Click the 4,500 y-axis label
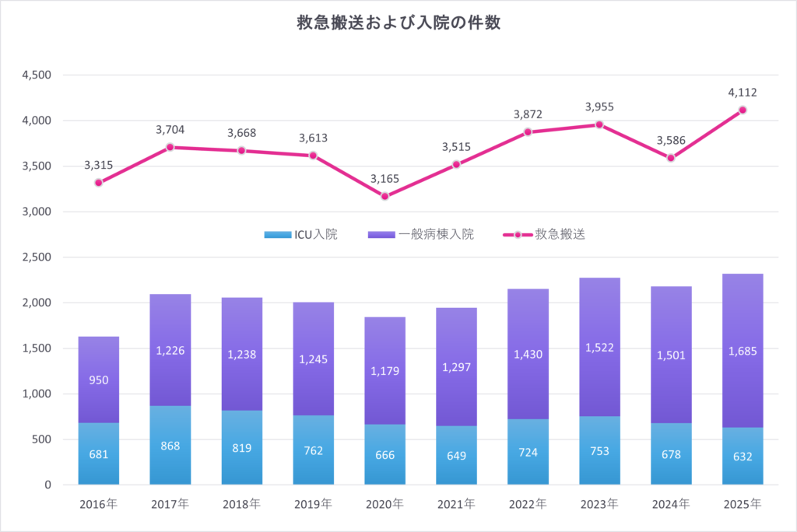This screenshot has height=532, width=797. point(36,75)
